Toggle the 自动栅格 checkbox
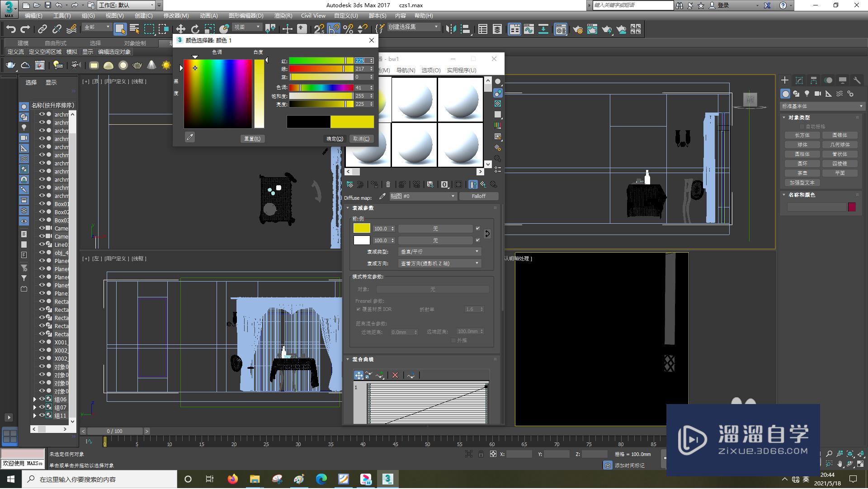This screenshot has height=489, width=868. pyautogui.click(x=802, y=127)
